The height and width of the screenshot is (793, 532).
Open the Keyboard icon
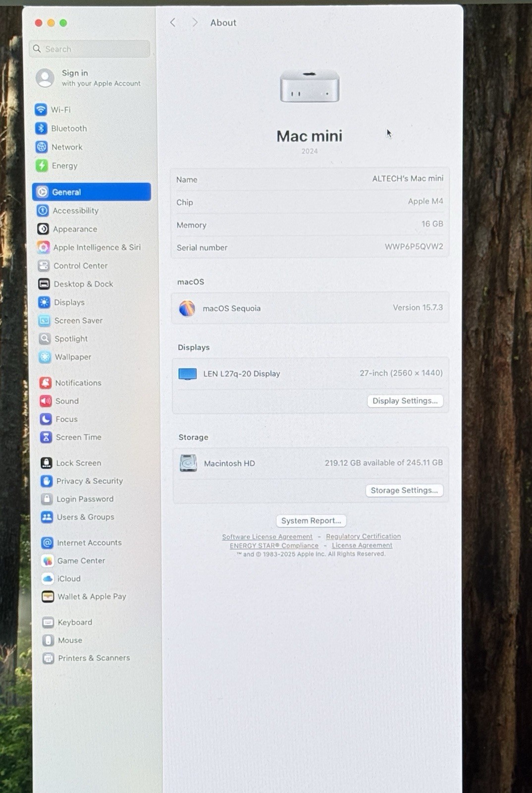48,622
